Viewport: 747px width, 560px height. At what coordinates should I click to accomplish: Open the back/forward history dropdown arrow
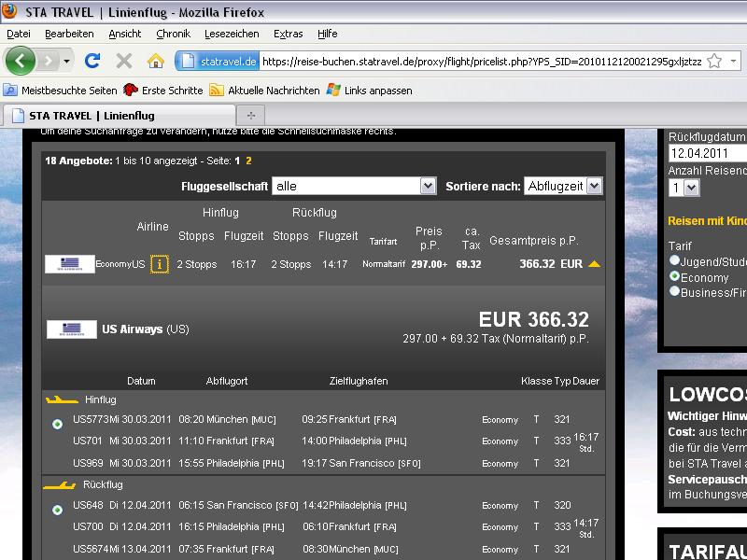(x=66, y=61)
